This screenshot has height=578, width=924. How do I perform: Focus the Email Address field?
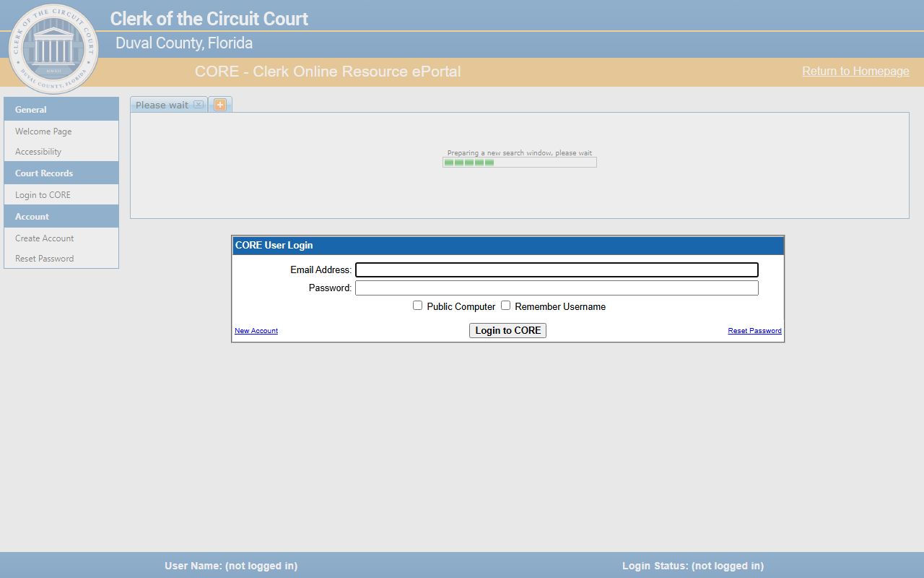[x=557, y=269]
